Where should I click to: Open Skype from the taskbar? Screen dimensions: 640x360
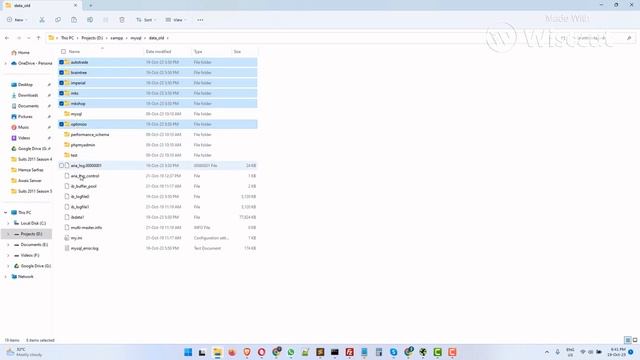(393, 352)
